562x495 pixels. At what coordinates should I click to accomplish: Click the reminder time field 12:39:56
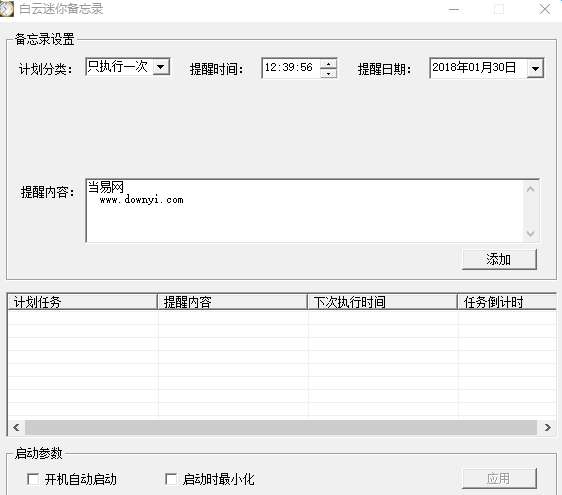(291, 68)
